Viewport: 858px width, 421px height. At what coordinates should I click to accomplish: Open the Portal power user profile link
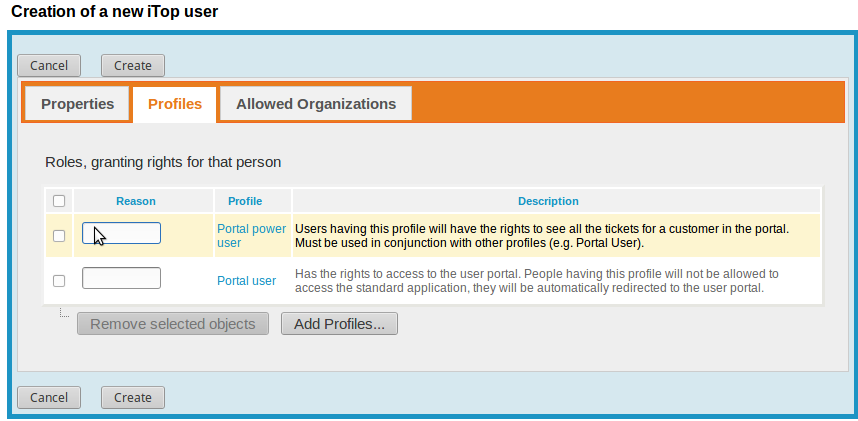[251, 235]
